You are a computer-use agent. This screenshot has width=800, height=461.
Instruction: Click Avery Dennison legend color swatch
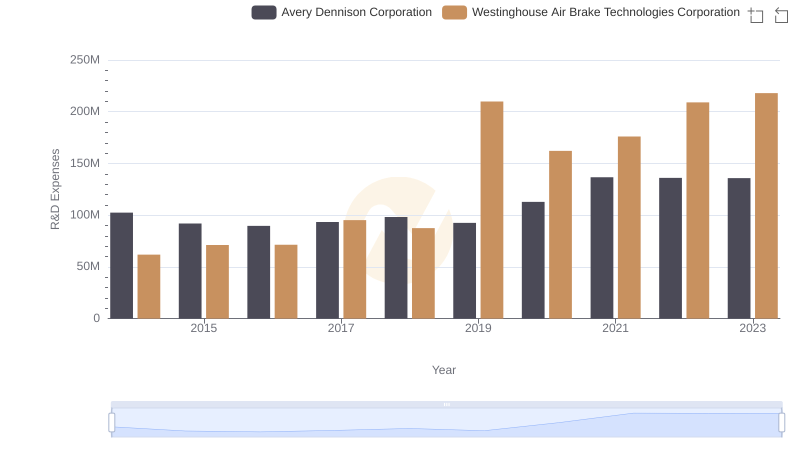coord(264,13)
